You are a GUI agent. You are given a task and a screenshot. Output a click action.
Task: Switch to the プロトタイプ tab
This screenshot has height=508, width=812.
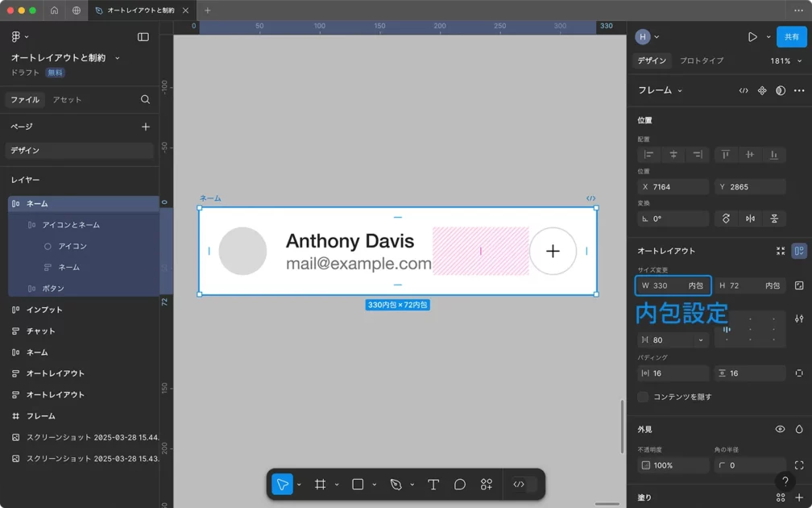click(701, 61)
